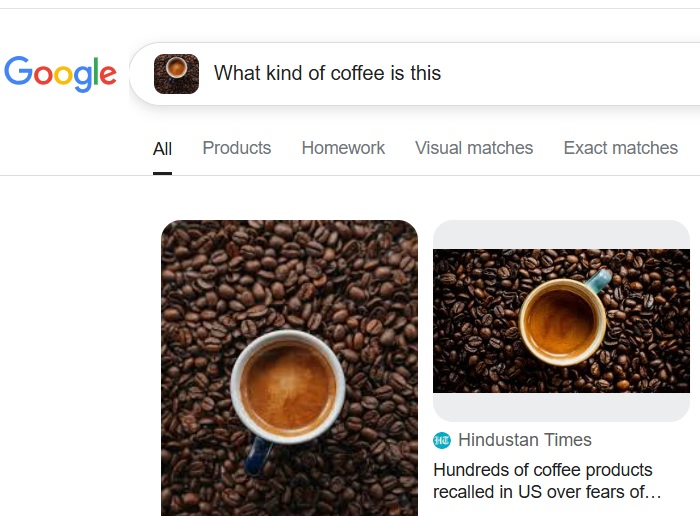Switch to the Products tab
The width and height of the screenshot is (700, 516).
pyautogui.click(x=236, y=148)
